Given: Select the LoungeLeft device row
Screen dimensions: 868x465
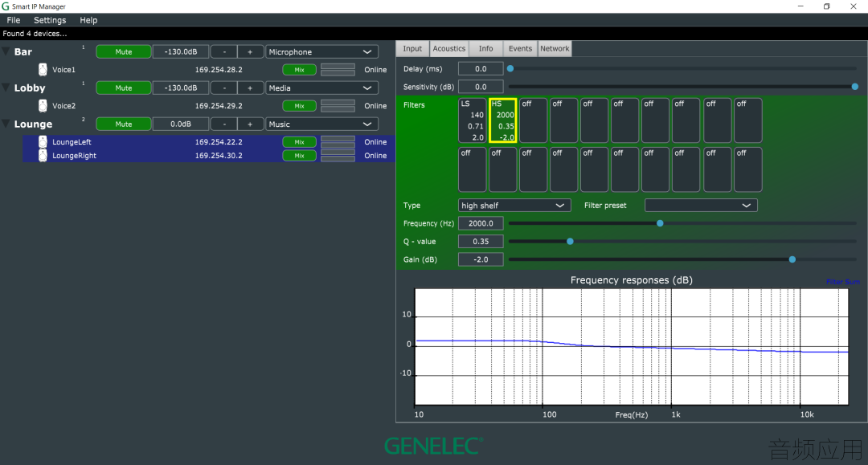Looking at the screenshot, I should 209,142.
